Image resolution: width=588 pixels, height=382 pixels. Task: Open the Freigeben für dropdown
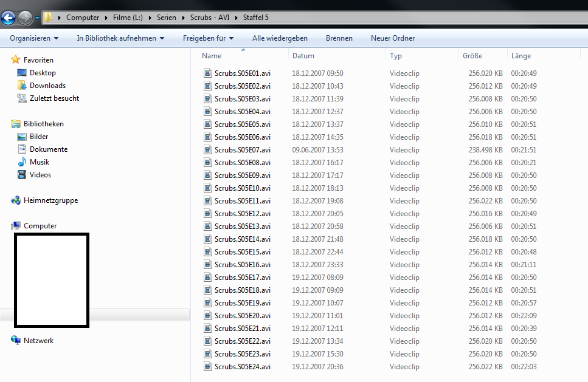pos(208,38)
